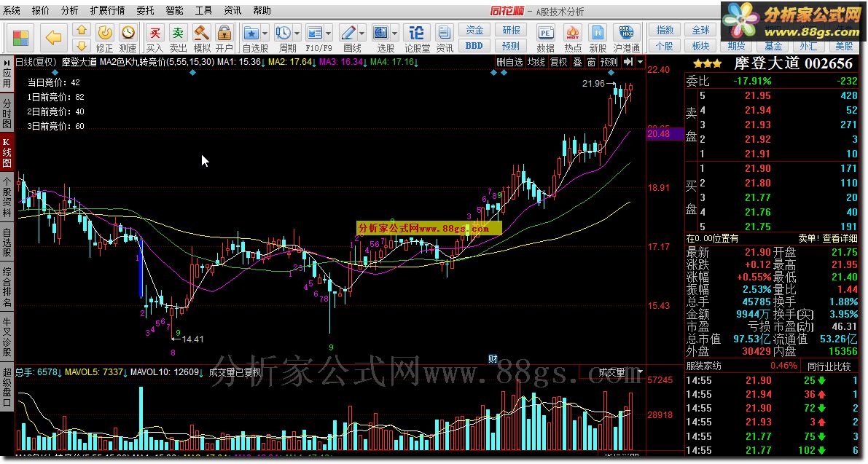Image resolution: width=868 pixels, height=464 pixels.
Task: Click the 买入 buy icon
Action: (155, 38)
